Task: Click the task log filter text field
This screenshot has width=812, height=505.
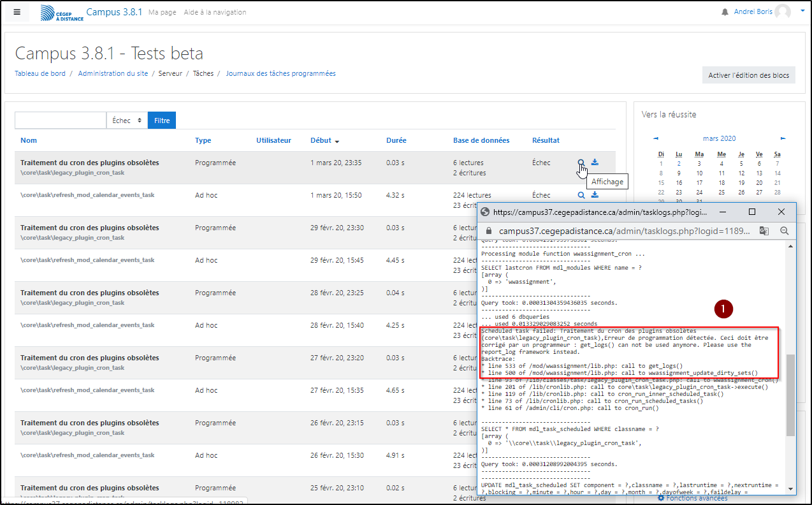Action: pos(61,120)
